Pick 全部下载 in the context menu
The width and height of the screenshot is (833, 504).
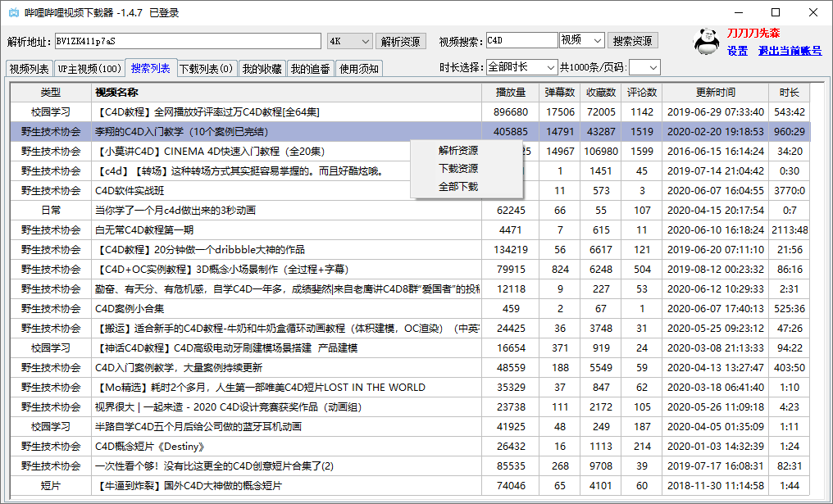(x=458, y=187)
